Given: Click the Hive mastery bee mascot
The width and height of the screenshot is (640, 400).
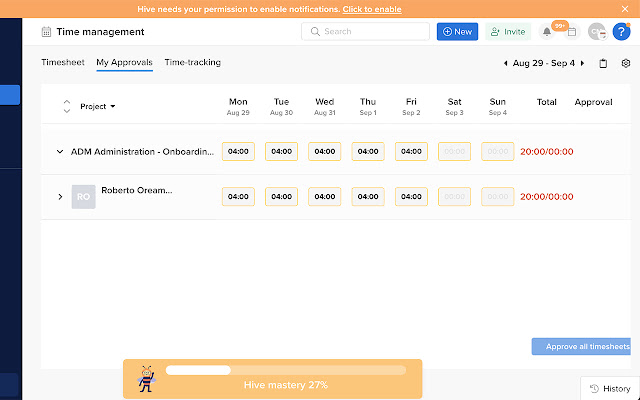Looking at the screenshot, I should [x=146, y=379].
